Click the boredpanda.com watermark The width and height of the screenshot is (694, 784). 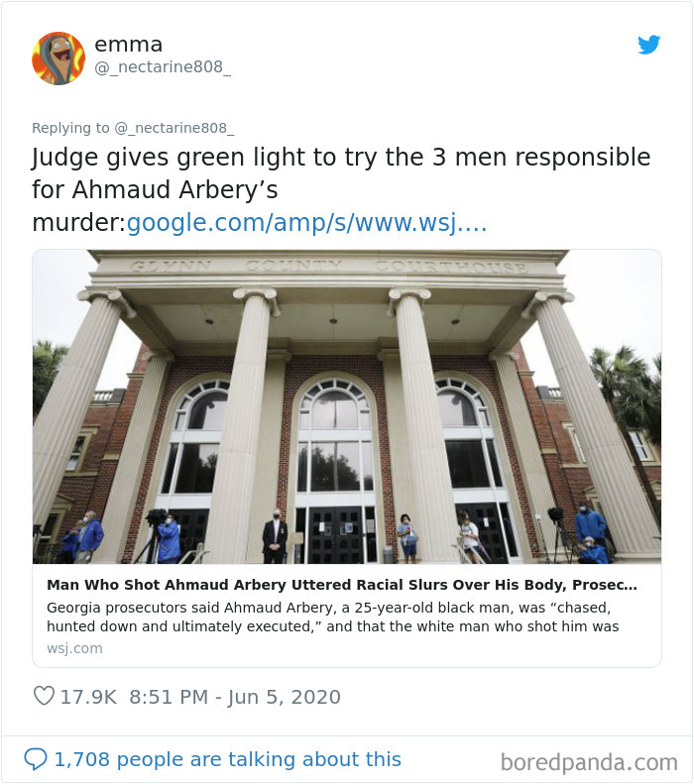tap(589, 761)
